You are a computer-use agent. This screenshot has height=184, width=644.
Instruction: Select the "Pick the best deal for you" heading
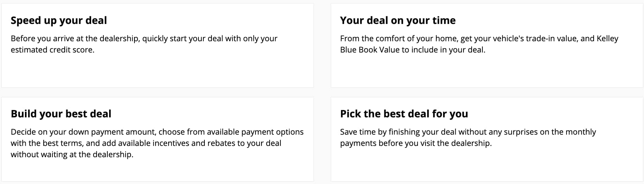404,114
